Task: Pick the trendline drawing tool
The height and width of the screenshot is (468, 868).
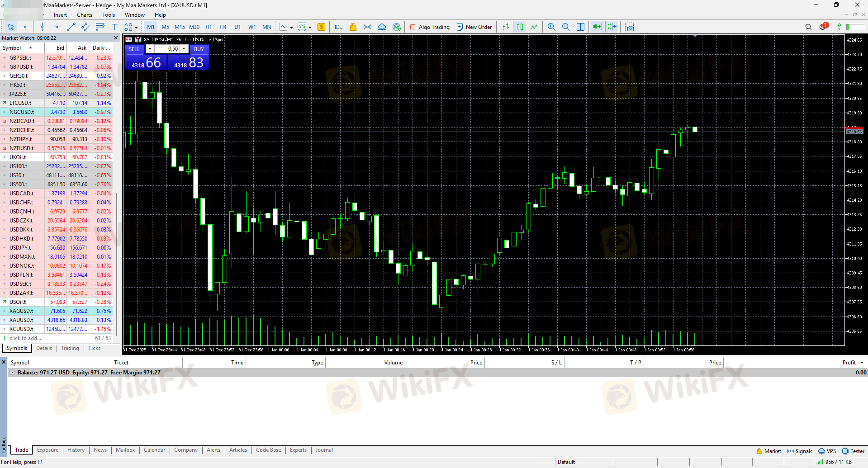Action: (x=71, y=27)
